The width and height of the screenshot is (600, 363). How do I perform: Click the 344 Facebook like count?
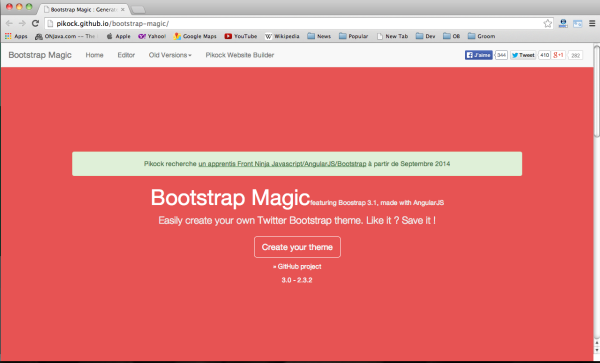tap(501, 55)
